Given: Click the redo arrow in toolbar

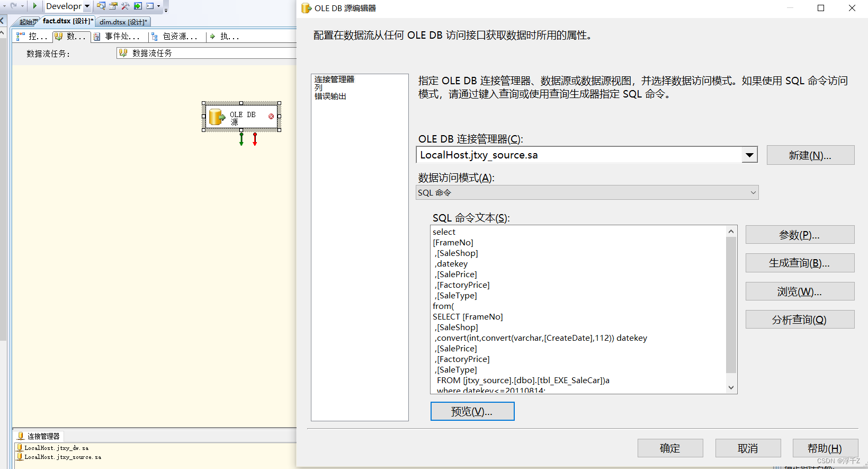Looking at the screenshot, I should coord(14,6).
